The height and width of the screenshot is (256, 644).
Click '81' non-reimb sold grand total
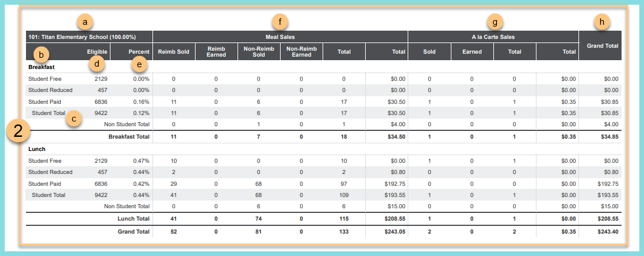[259, 232]
